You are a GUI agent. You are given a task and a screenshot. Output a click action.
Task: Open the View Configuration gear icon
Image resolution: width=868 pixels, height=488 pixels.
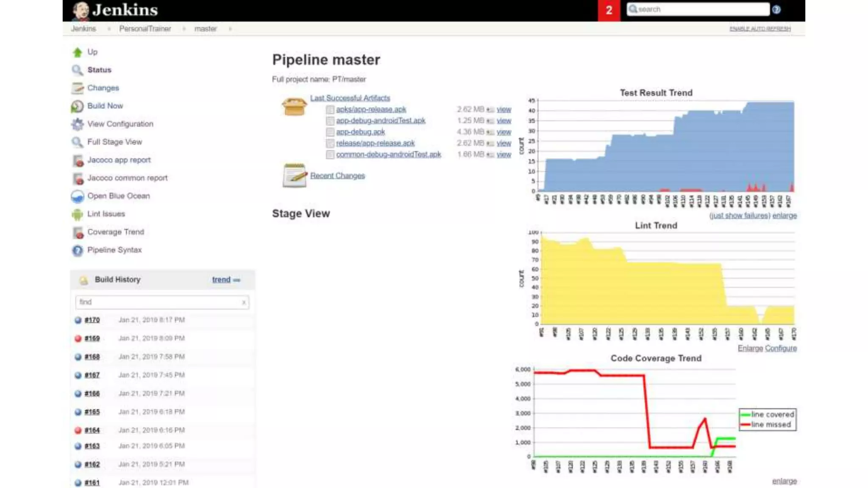coord(77,124)
